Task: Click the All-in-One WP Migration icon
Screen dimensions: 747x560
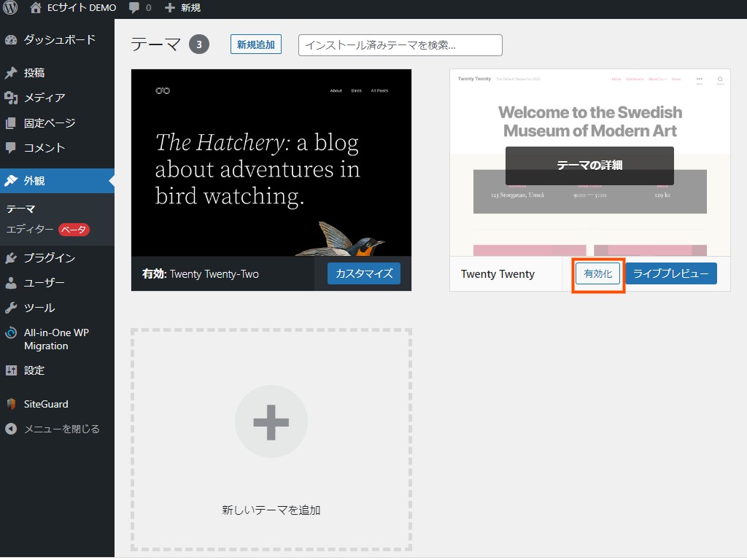Action: [11, 333]
